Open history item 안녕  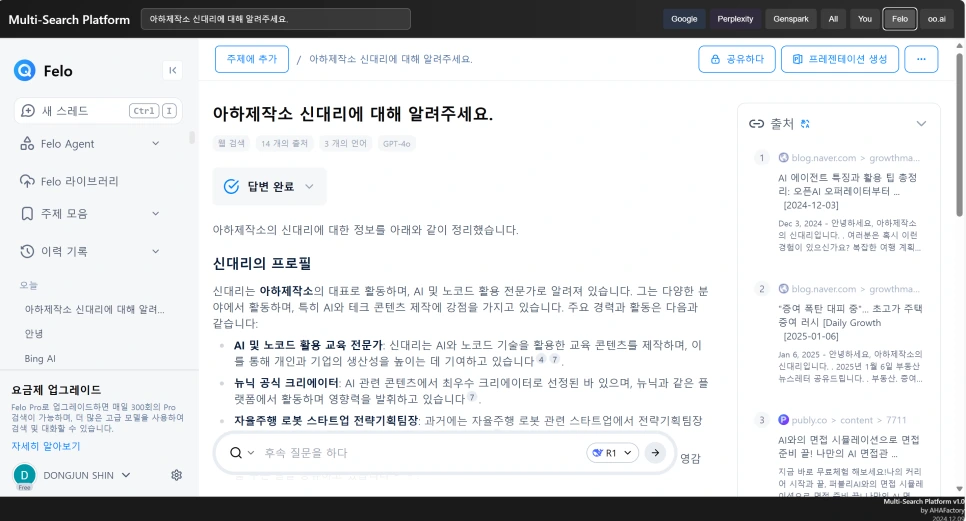pyautogui.click(x=34, y=334)
